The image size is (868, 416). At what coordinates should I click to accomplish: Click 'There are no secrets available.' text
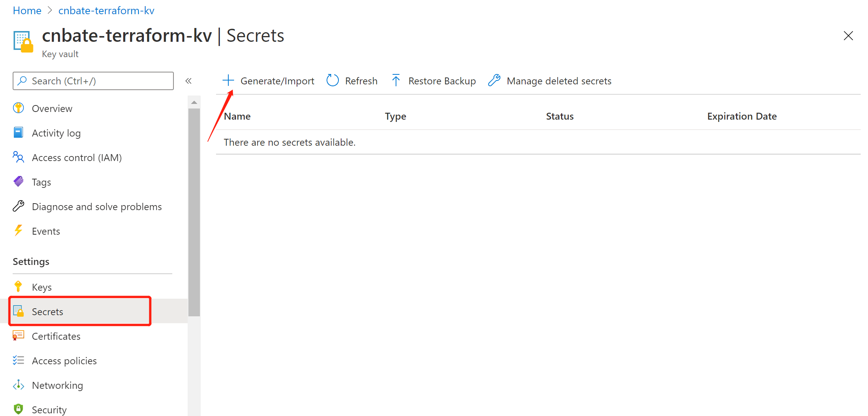tap(289, 142)
